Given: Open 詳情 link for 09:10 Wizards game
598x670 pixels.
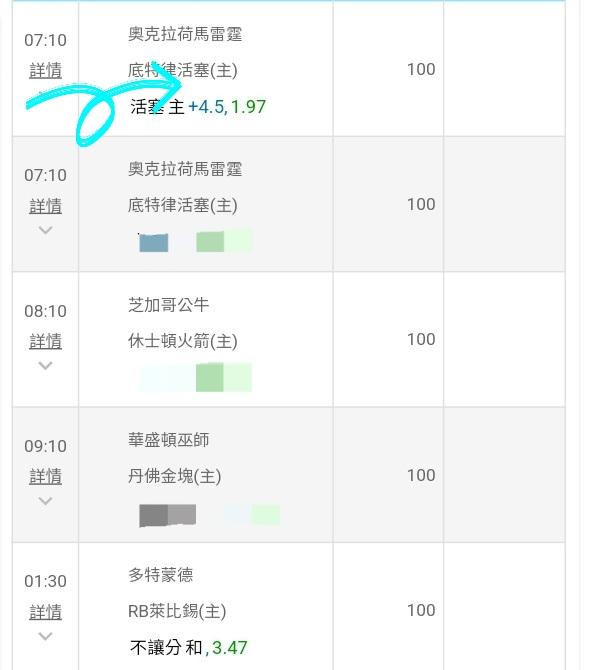Looking at the screenshot, I should click(45, 476).
